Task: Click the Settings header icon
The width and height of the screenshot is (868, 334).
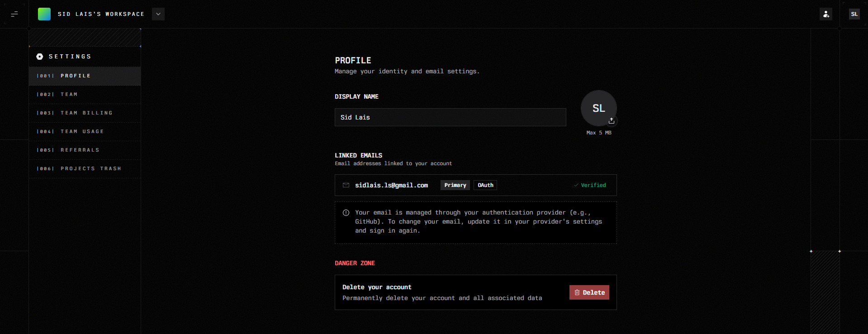Action: pyautogui.click(x=40, y=57)
